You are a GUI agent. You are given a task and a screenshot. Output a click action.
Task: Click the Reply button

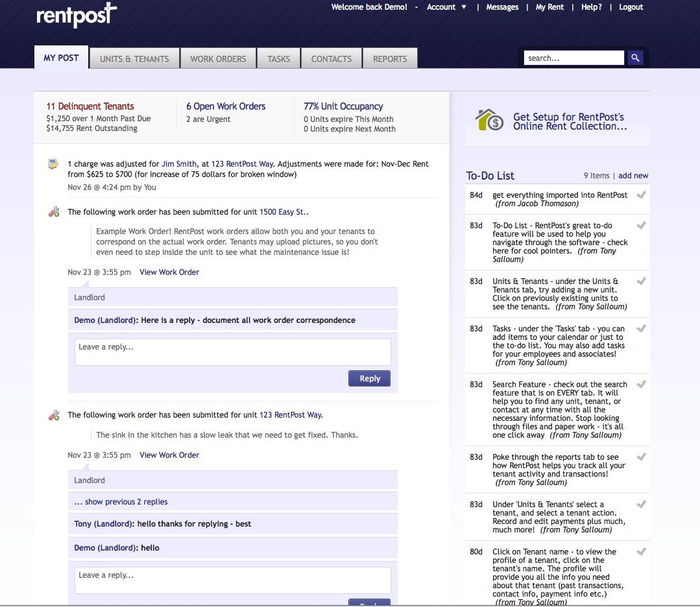click(369, 378)
